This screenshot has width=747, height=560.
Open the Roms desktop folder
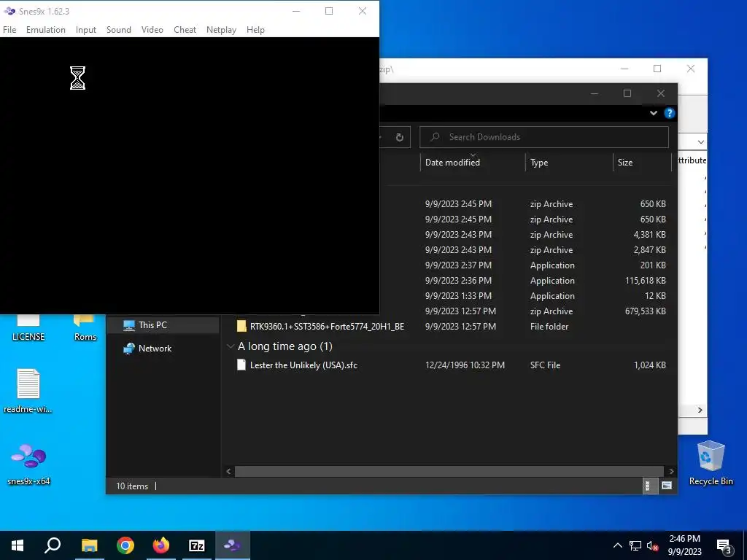click(x=85, y=329)
